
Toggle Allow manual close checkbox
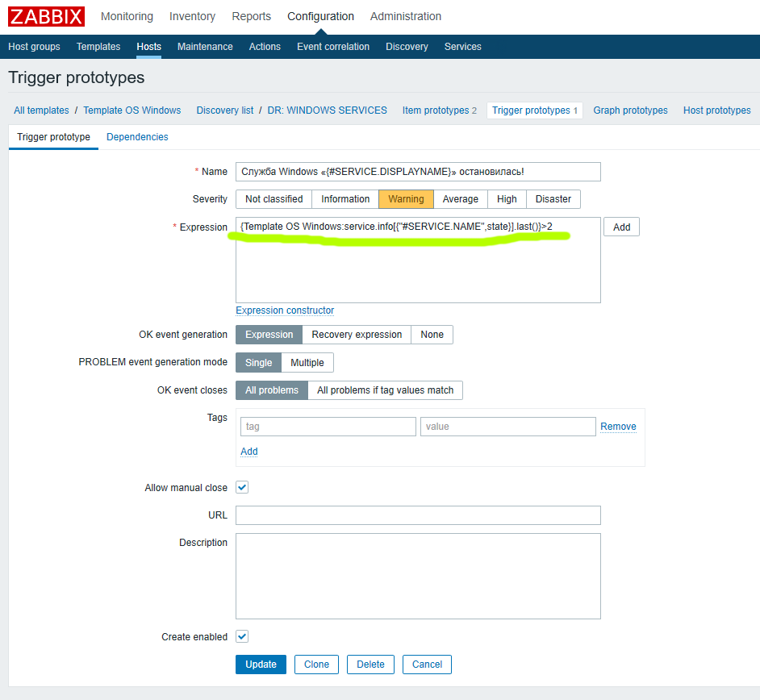(x=242, y=487)
